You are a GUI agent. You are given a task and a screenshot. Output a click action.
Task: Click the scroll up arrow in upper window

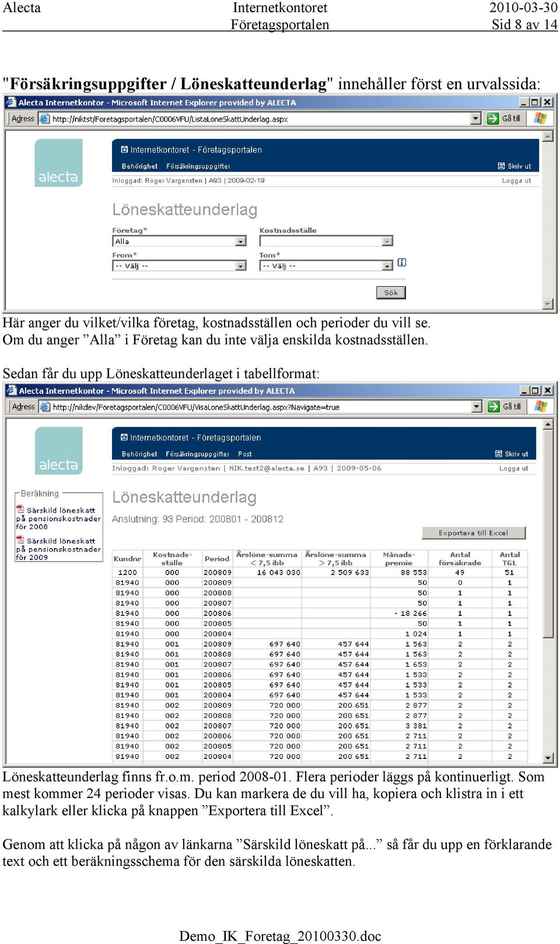click(548, 136)
